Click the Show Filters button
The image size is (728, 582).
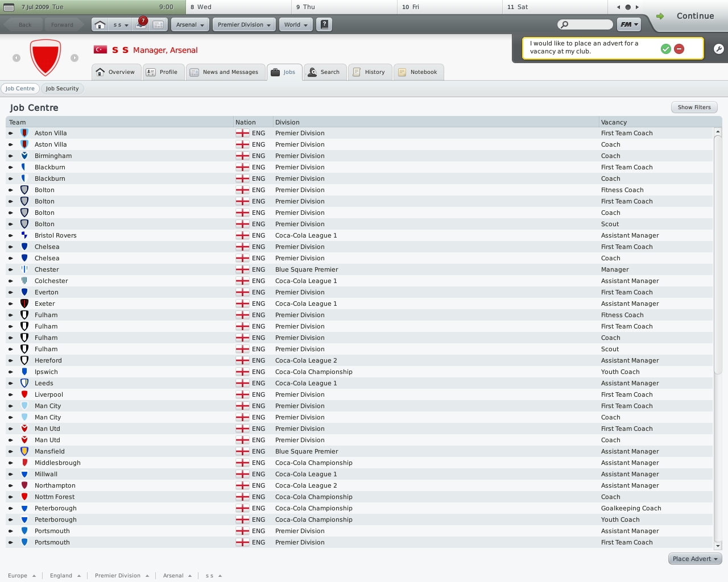(x=694, y=107)
